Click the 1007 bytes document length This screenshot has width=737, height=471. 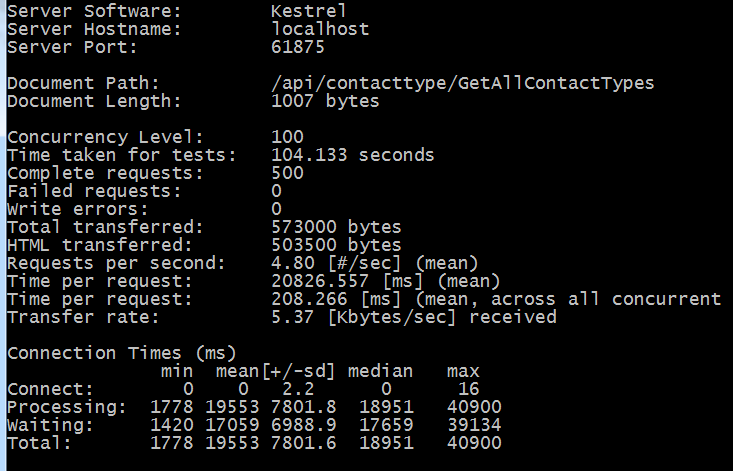pyautogui.click(x=325, y=101)
